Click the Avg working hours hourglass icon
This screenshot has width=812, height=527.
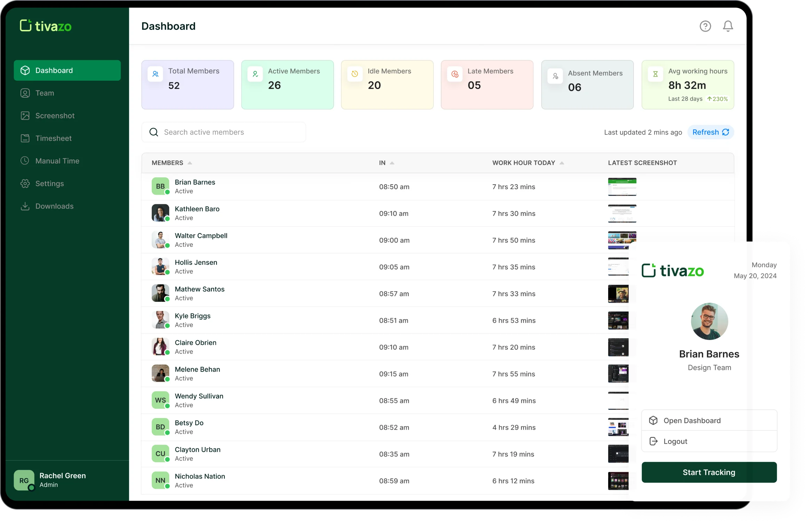click(655, 74)
